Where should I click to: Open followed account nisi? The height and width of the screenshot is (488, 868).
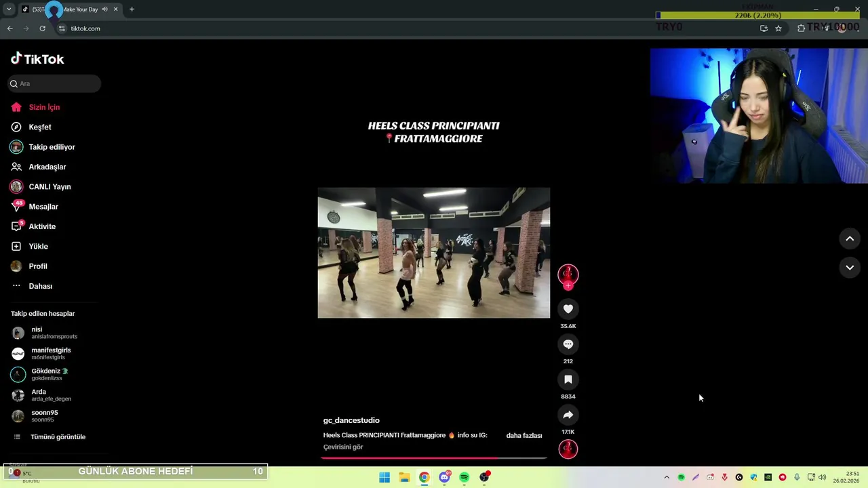[x=45, y=333]
